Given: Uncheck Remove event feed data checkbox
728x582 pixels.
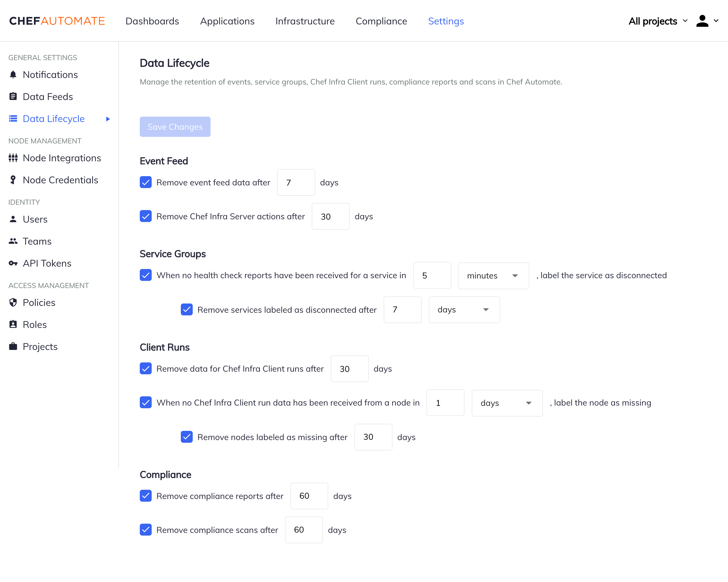Looking at the screenshot, I should [x=145, y=182].
